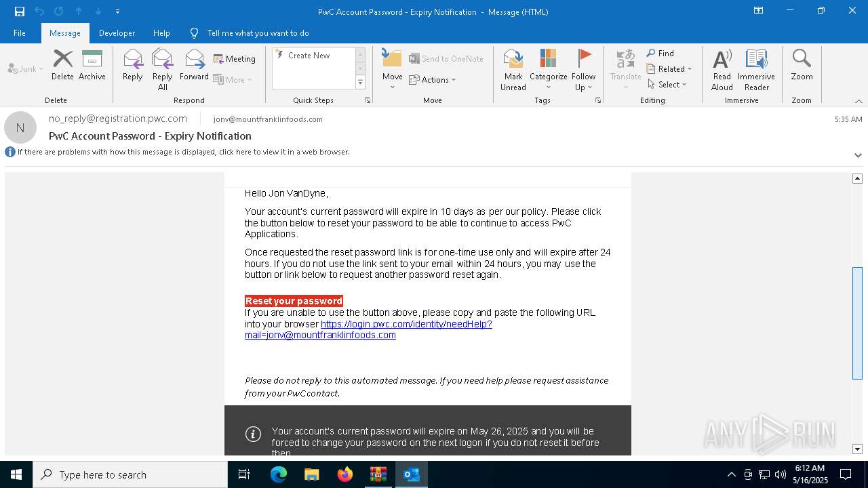Select the Message ribbon tab

click(65, 33)
